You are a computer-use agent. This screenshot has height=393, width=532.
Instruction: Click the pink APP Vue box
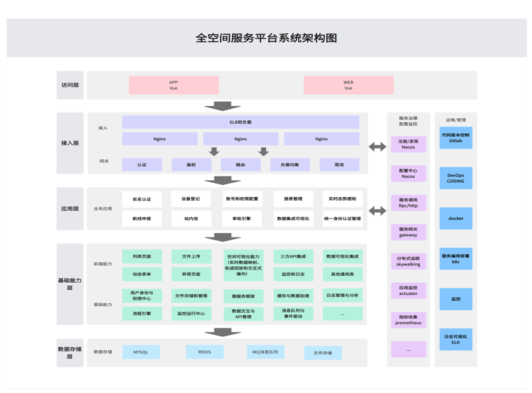coord(174,85)
